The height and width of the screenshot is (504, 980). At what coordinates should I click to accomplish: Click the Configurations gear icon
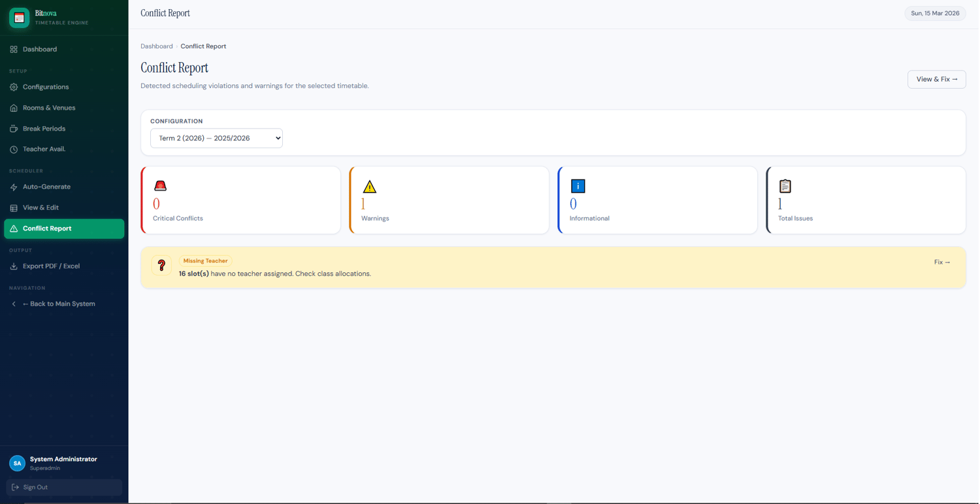pyautogui.click(x=14, y=87)
